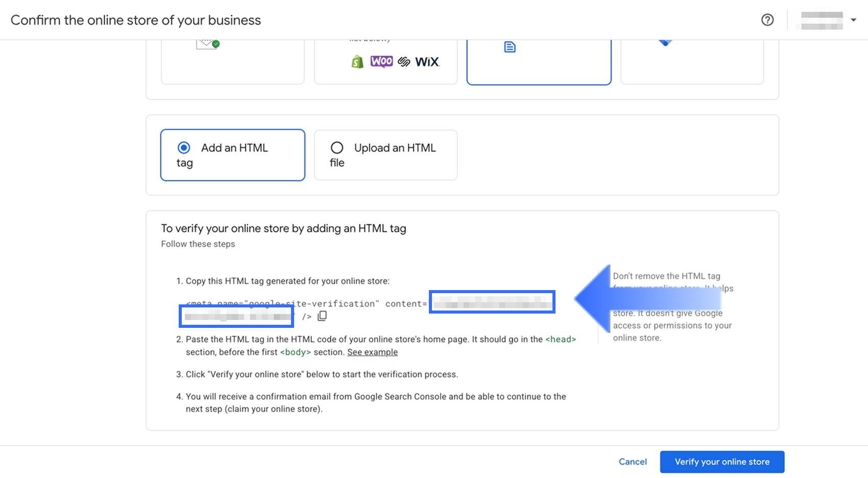Expand the account dropdown arrow

[x=853, y=20]
